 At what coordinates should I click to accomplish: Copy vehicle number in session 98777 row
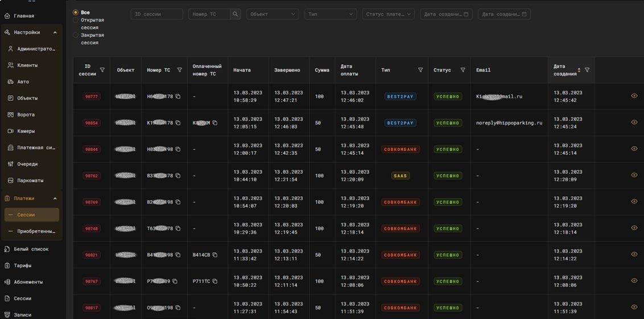178,97
